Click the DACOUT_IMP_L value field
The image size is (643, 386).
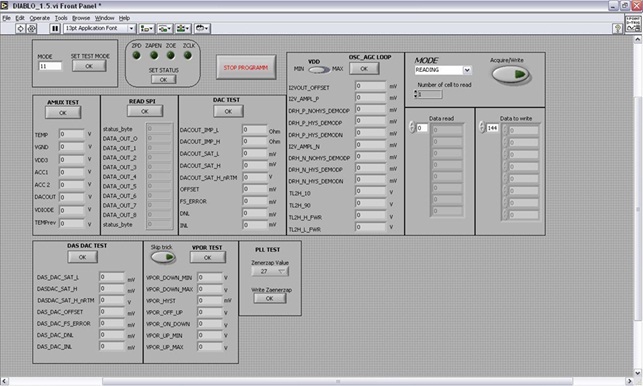[255, 130]
